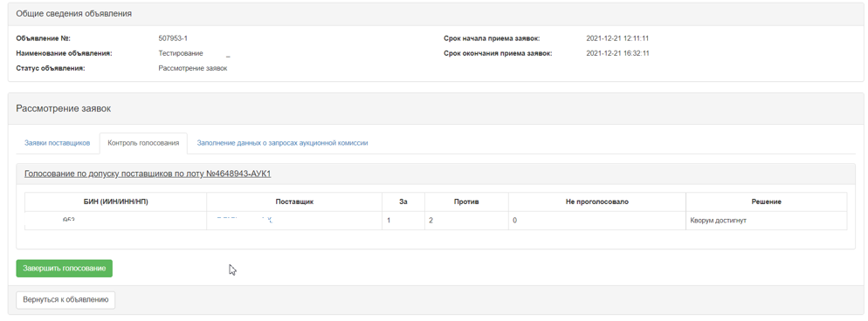Click the Против column header
This screenshot has height=321, width=868.
tap(466, 202)
